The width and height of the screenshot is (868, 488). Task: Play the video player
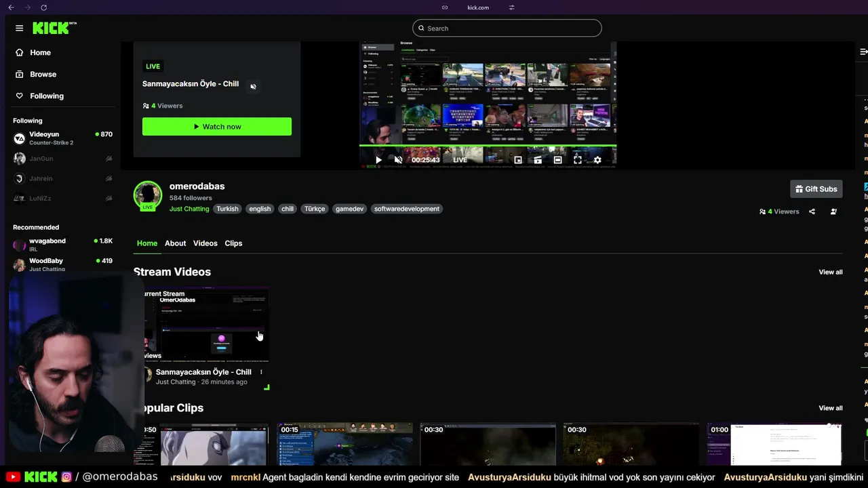pos(378,160)
